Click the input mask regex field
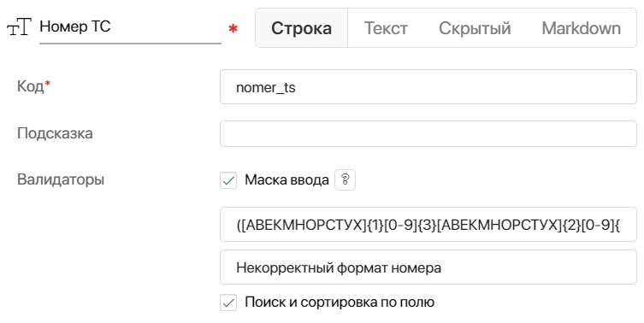Screen dimensions: 644x323 pos(428,225)
